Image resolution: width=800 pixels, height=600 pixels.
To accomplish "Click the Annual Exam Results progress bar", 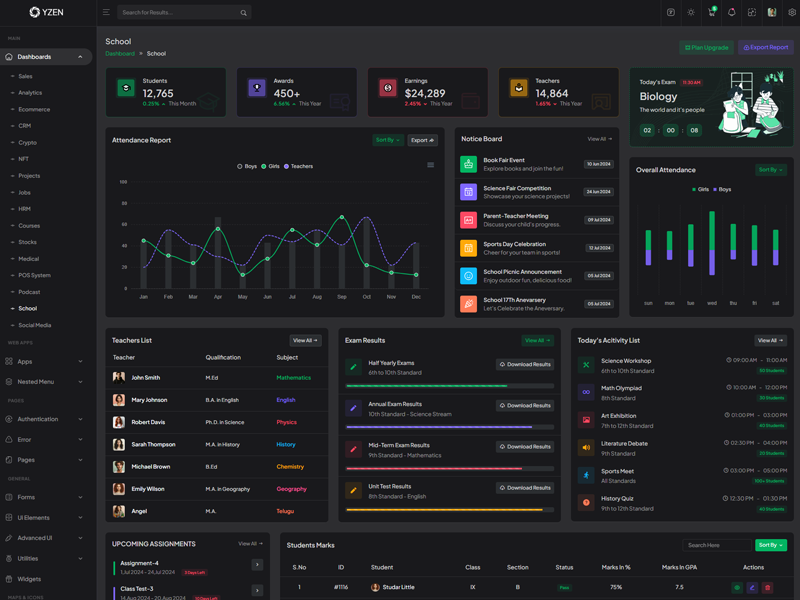I will [x=449, y=427].
